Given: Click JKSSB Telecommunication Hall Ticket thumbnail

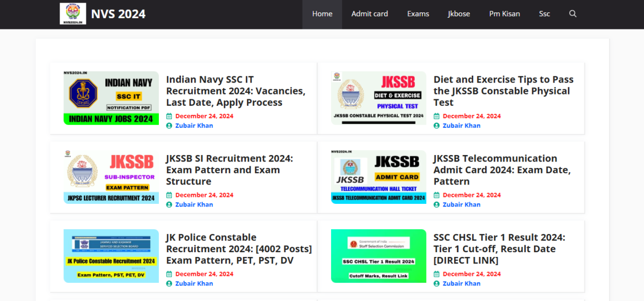Looking at the screenshot, I should tap(379, 177).
